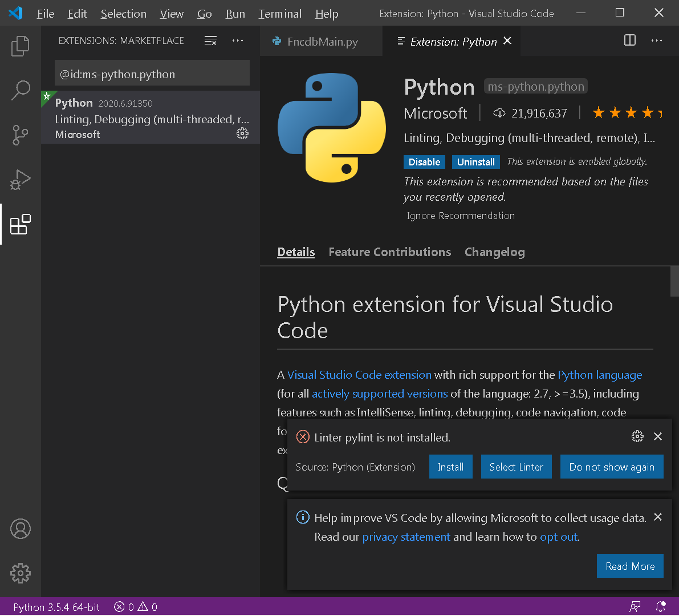679x616 pixels.
Task: Switch to the Changelog tab
Action: click(494, 252)
